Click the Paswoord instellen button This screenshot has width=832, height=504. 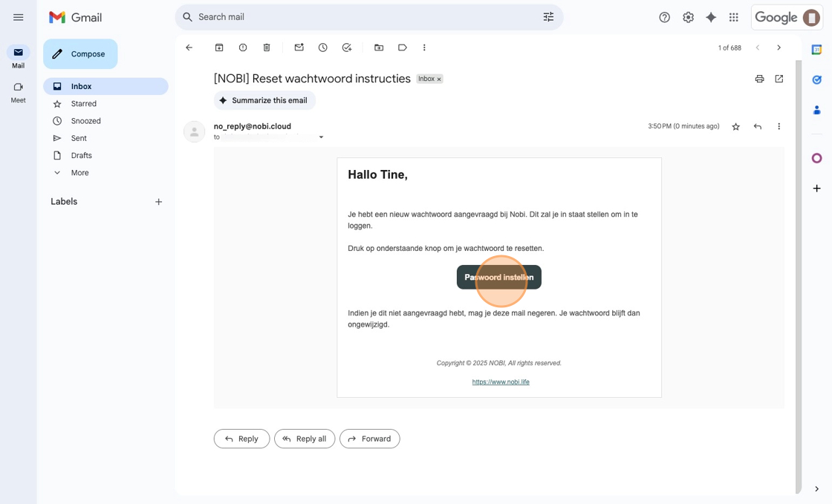click(x=499, y=278)
